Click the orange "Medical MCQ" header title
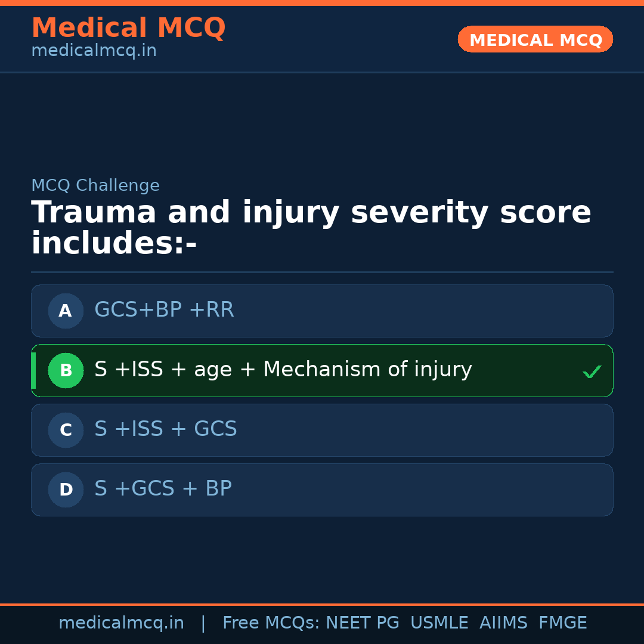The width and height of the screenshot is (644, 644). 128,28
